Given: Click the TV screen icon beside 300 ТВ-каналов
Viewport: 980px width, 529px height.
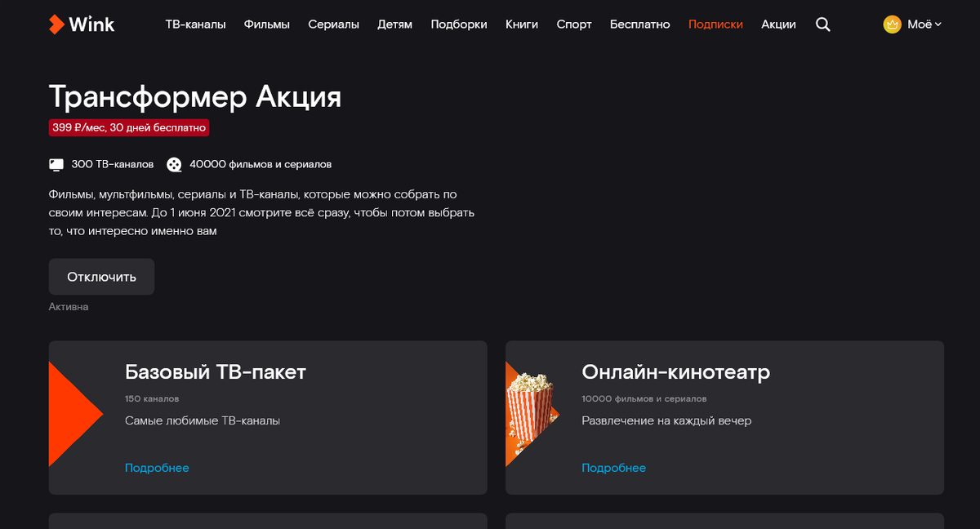Looking at the screenshot, I should [x=56, y=165].
